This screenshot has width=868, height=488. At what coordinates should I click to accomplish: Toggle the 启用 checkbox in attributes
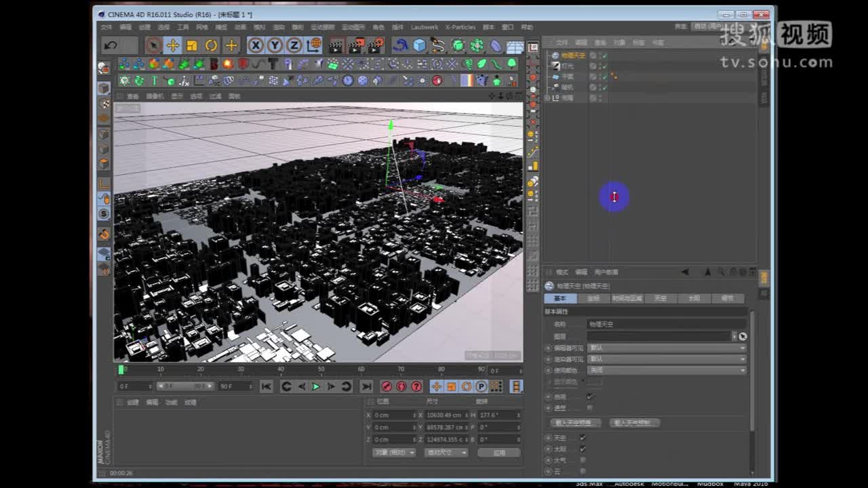tap(589, 396)
